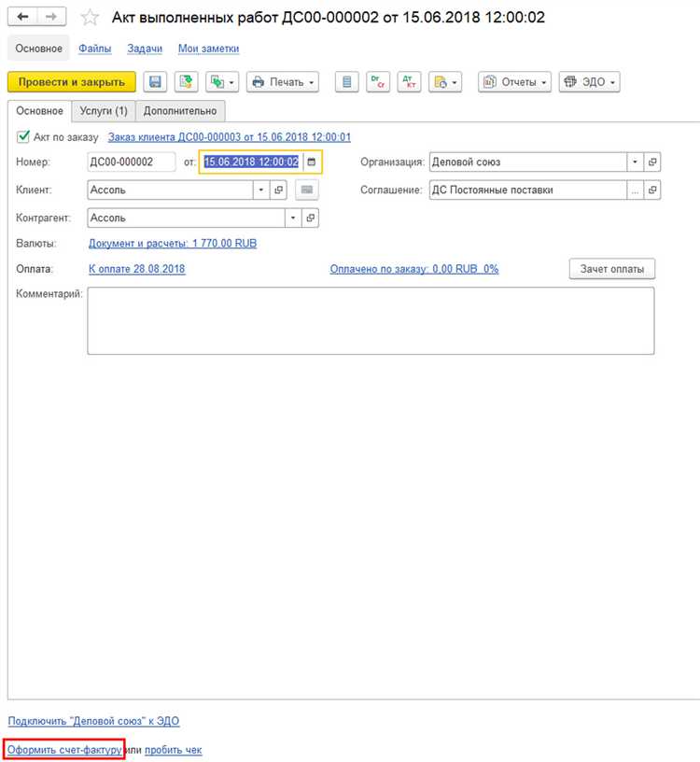Click the post document icon
The width and height of the screenshot is (700, 762).
click(x=186, y=81)
